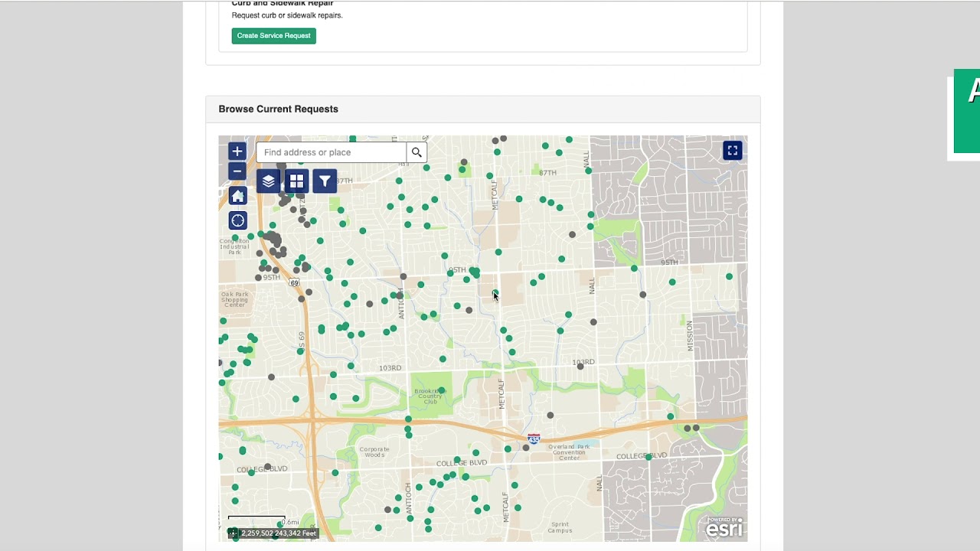Image resolution: width=980 pixels, height=551 pixels.
Task: Select the gray marker on the 103RD label
Action: pos(580,367)
